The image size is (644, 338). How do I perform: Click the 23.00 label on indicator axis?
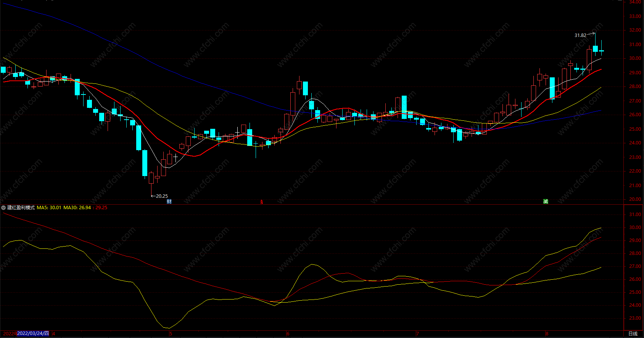point(635,318)
